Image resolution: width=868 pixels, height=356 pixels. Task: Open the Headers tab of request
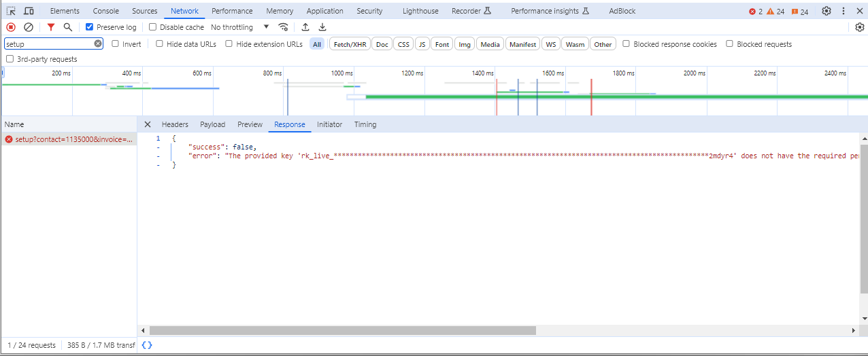175,124
